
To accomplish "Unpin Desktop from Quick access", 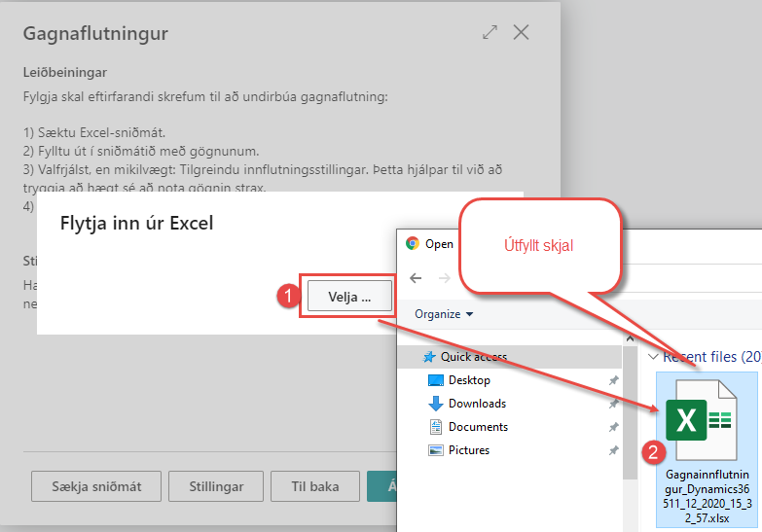I will (x=613, y=380).
